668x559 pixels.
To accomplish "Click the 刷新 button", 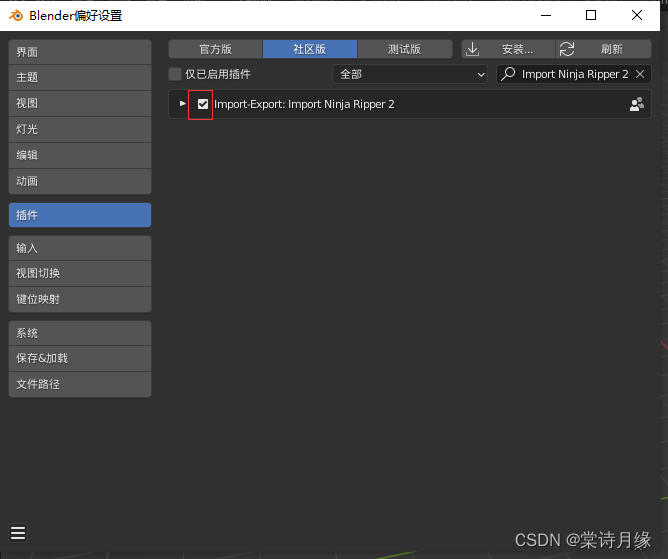I will click(604, 49).
